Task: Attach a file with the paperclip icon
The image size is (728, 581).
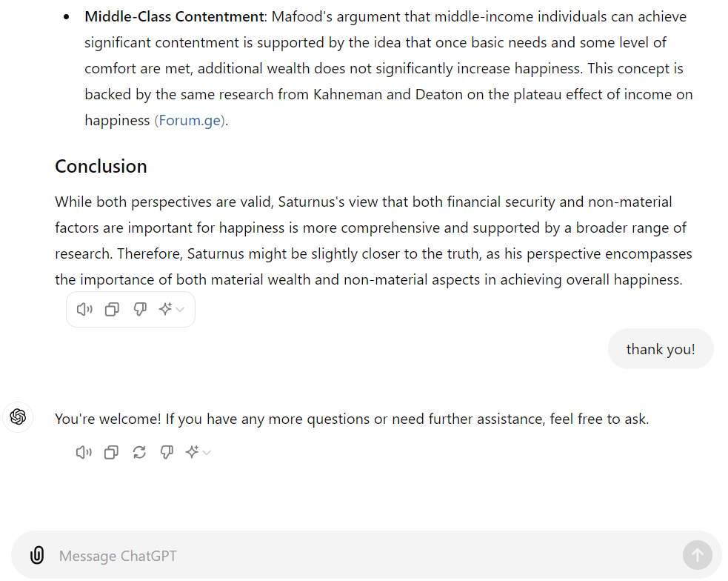Action: [37, 555]
